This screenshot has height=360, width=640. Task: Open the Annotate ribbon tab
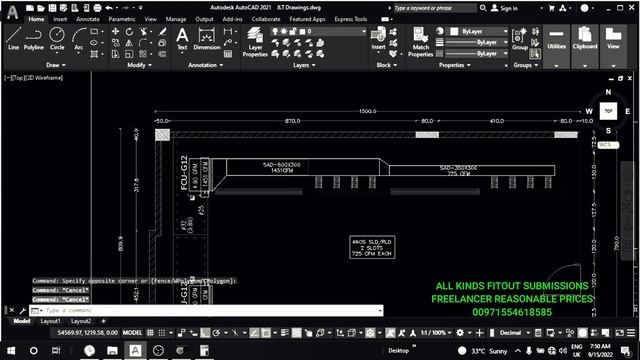coord(88,19)
